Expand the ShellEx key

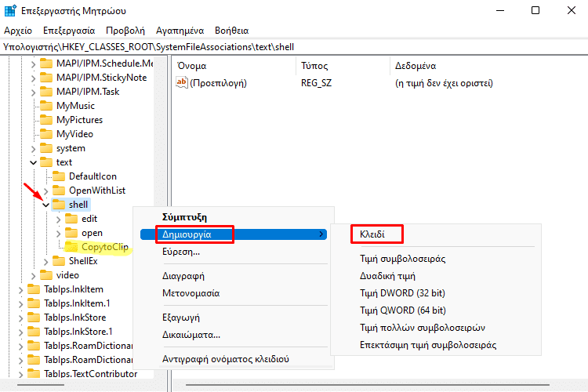point(45,262)
